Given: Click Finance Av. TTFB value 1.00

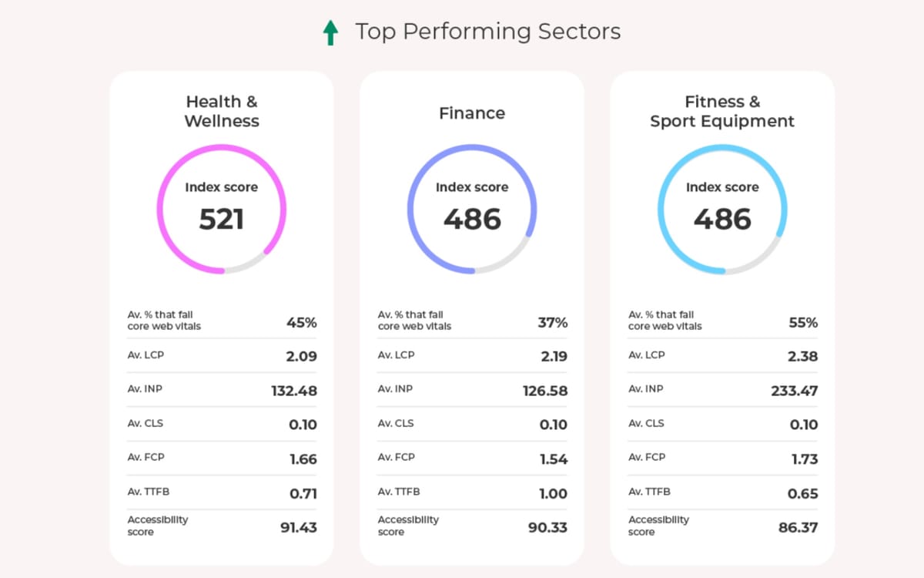Looking at the screenshot, I should (553, 494).
